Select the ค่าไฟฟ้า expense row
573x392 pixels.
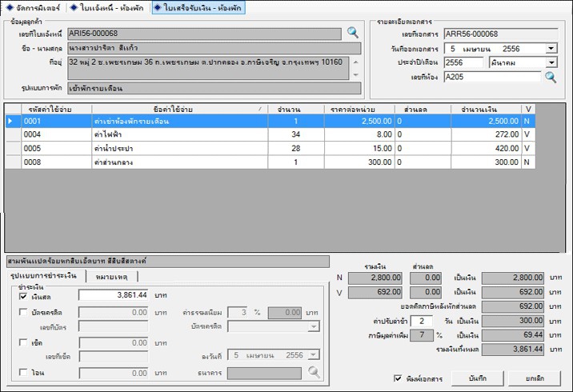270,134
